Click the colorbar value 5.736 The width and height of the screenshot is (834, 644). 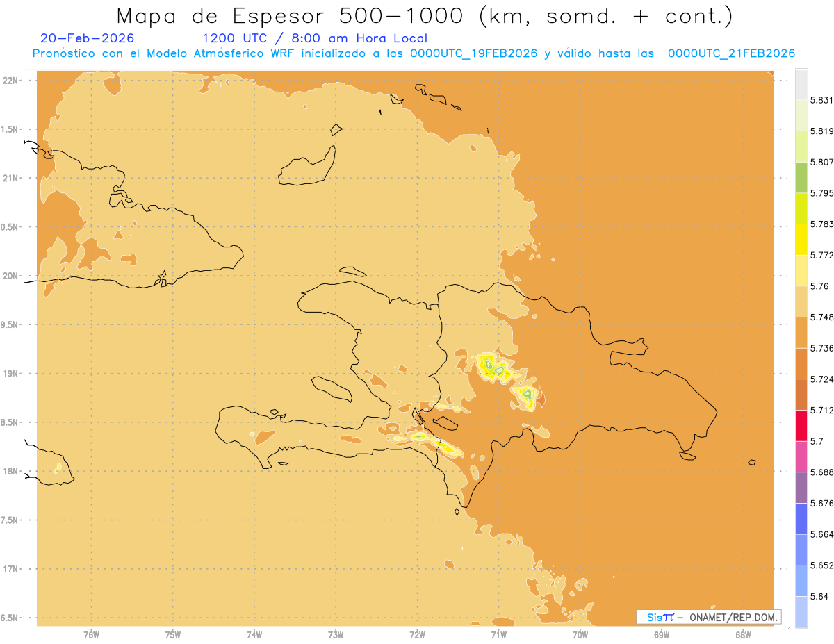click(823, 348)
